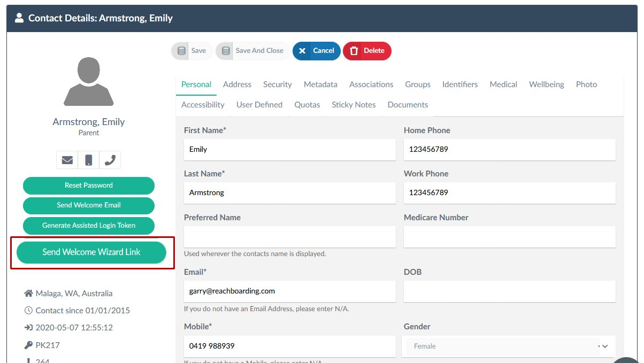Click the profile avatar placeholder image
Screen dimensions: 644x363
[x=89, y=81]
